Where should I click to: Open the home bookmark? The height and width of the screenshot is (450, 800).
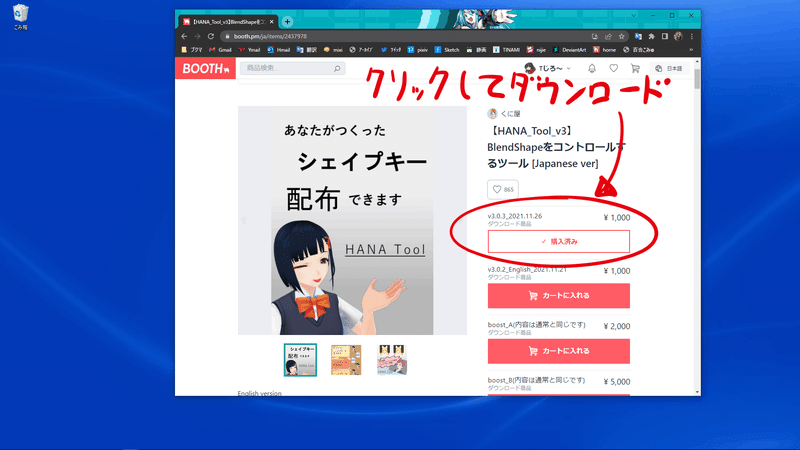pos(604,50)
